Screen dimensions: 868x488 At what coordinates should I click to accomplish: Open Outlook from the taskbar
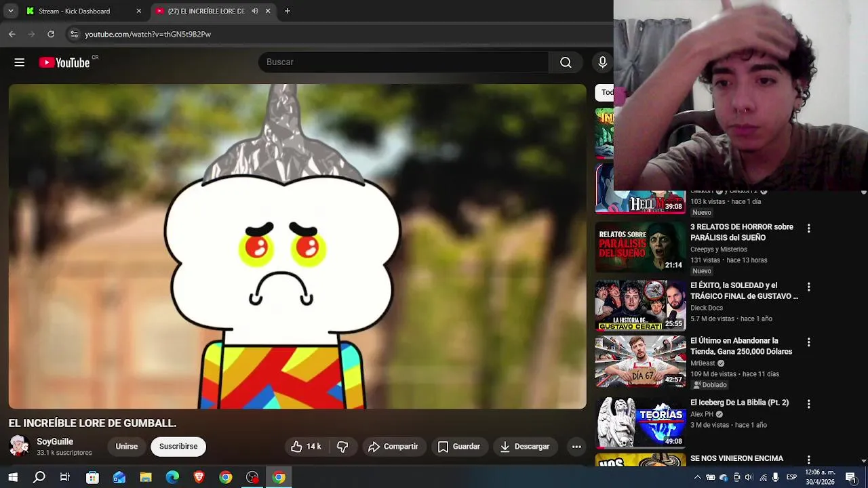(x=119, y=477)
